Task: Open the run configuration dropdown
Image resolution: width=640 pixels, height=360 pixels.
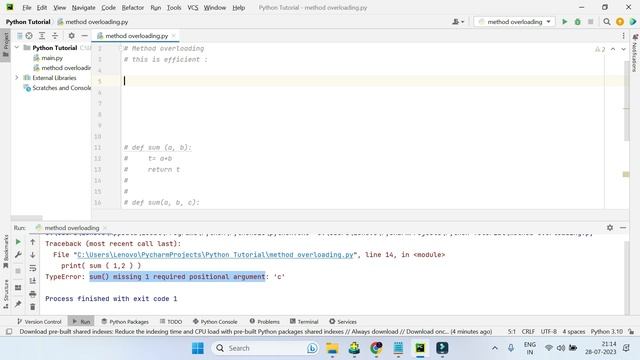Action: pyautogui.click(x=514, y=22)
